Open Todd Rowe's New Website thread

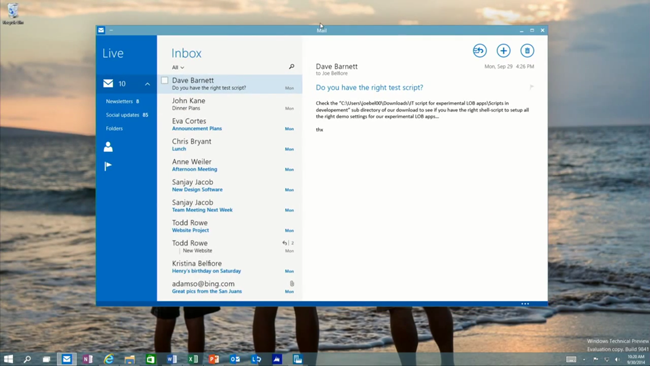pyautogui.click(x=230, y=246)
